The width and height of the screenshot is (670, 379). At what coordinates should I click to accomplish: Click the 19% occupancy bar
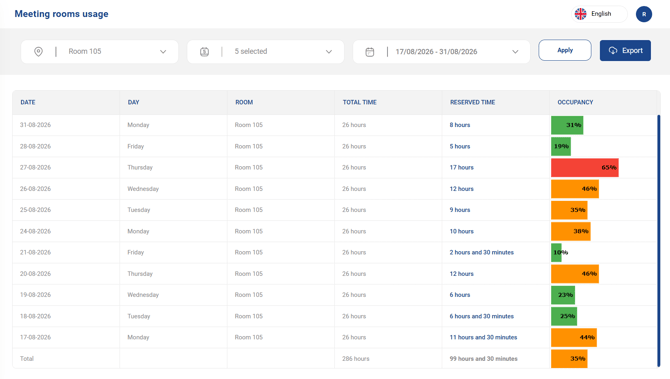click(561, 147)
